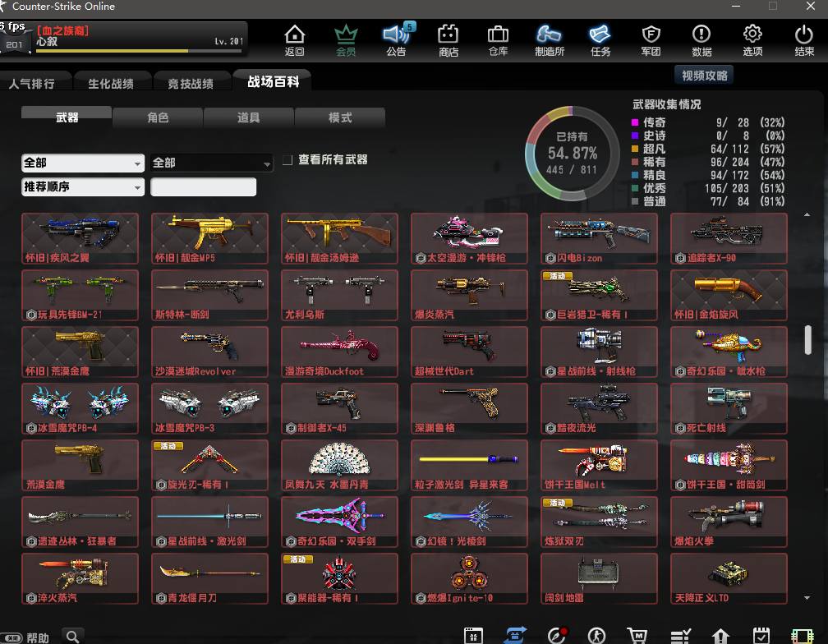Screen dimensions: 828x644
Task: Click the blue gift exchange arrows icon
Action: 515,635
